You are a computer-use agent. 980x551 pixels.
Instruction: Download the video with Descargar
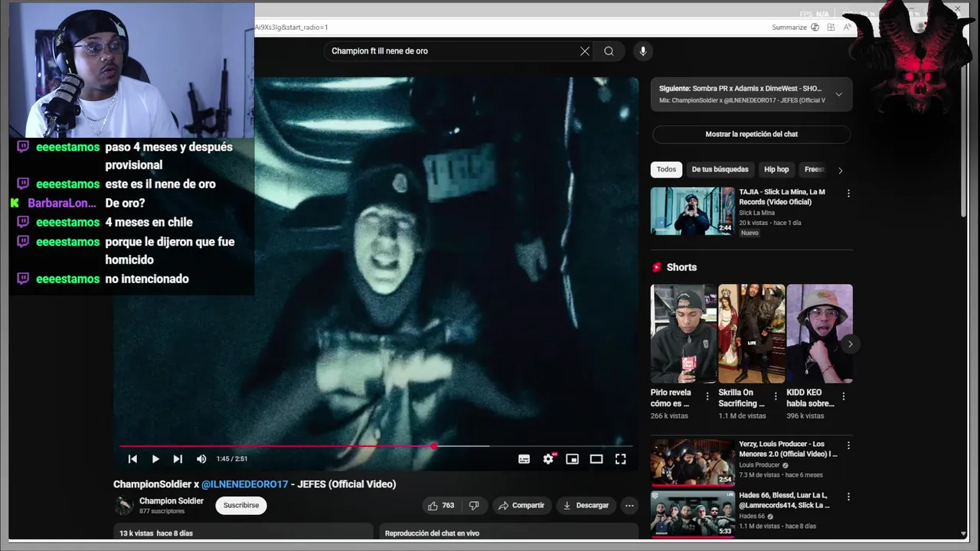click(x=586, y=505)
